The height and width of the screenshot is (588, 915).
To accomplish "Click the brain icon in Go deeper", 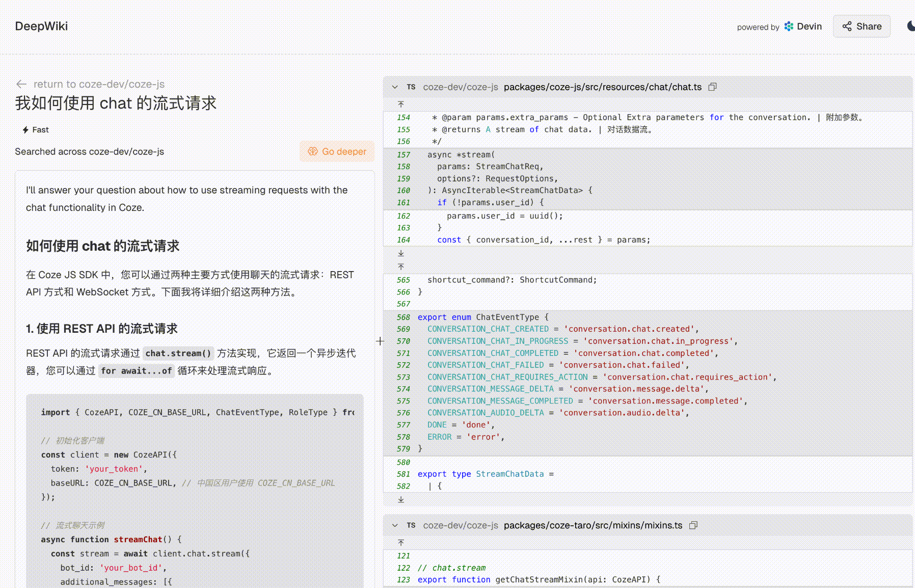I will tap(313, 151).
